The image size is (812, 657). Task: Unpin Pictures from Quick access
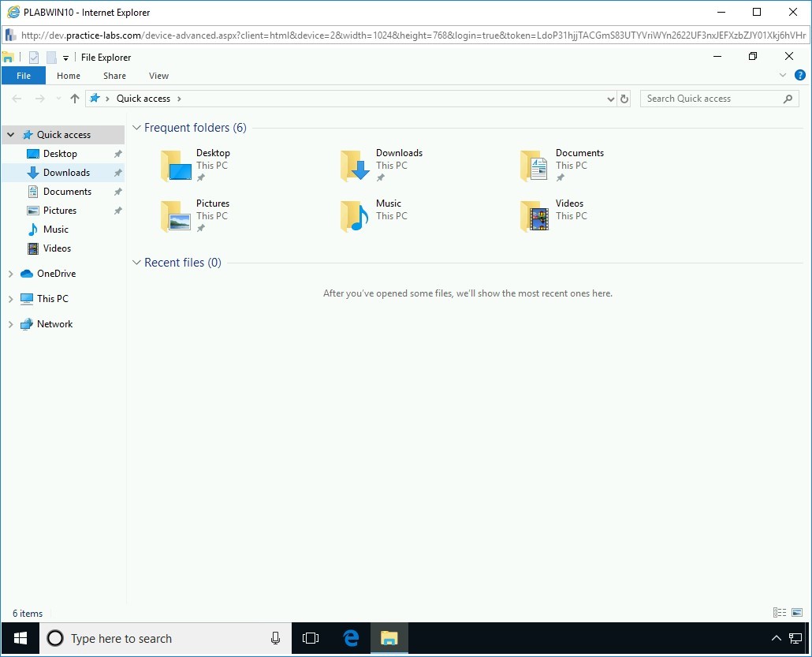(117, 210)
